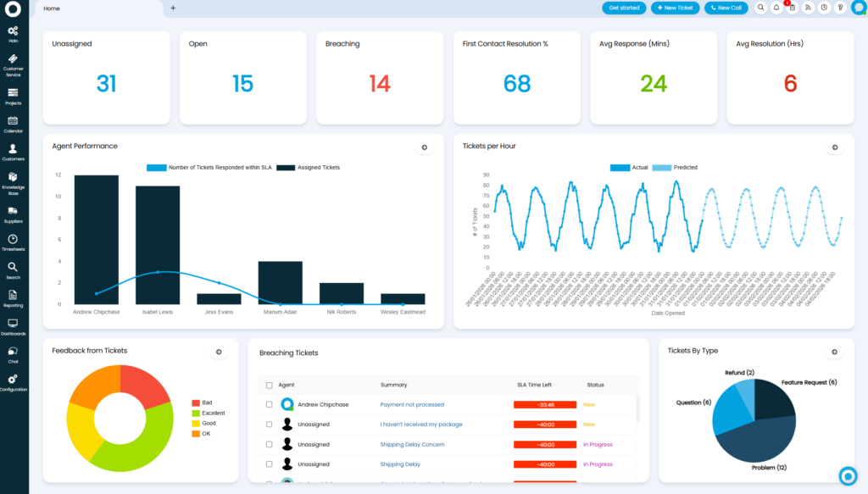Open the Customer Service sidebar module

(14, 63)
